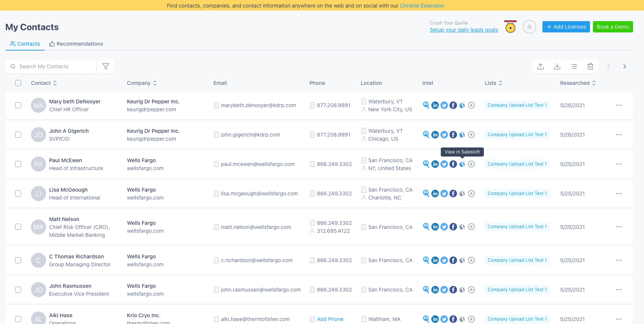
Task: Open Twitter icon for Mary beth DeNooyer
Action: point(444,105)
